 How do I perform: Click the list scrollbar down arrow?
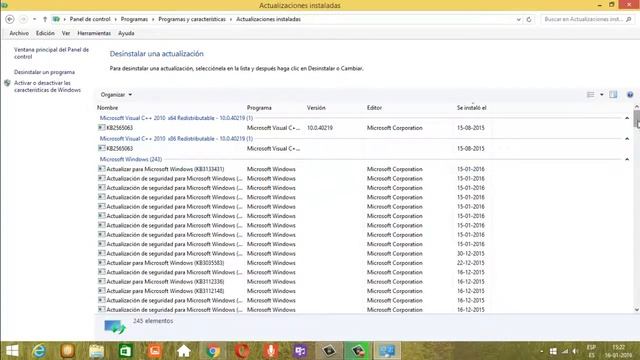636,310
